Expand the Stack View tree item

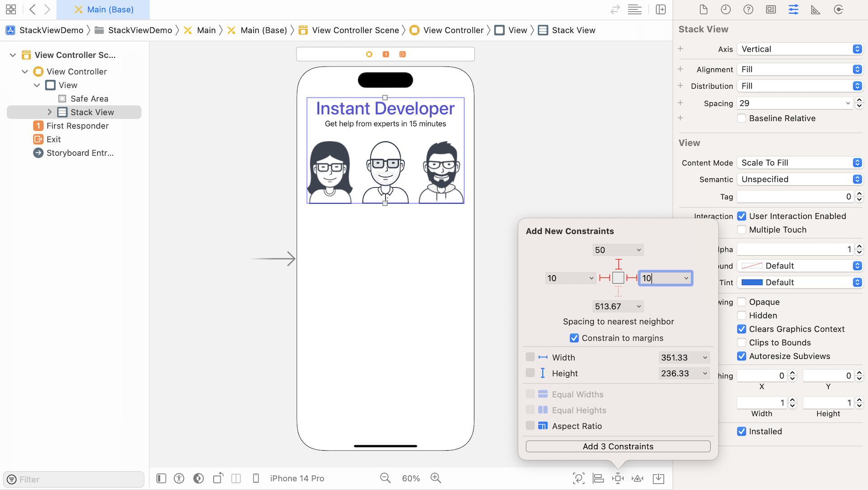click(x=50, y=112)
